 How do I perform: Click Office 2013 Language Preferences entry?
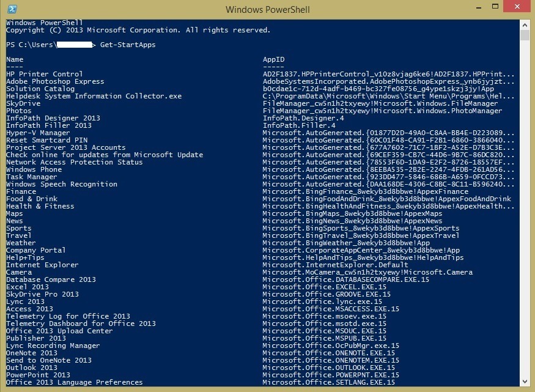(75, 382)
